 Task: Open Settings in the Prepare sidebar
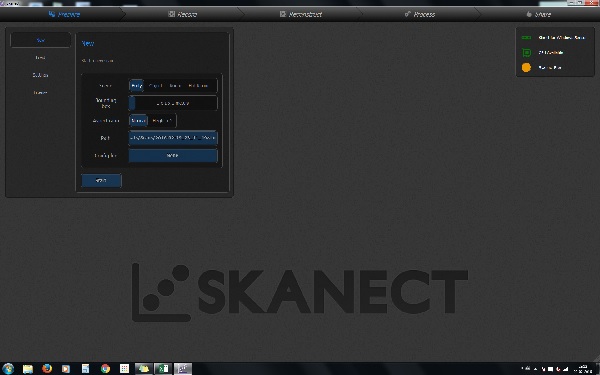click(41, 75)
